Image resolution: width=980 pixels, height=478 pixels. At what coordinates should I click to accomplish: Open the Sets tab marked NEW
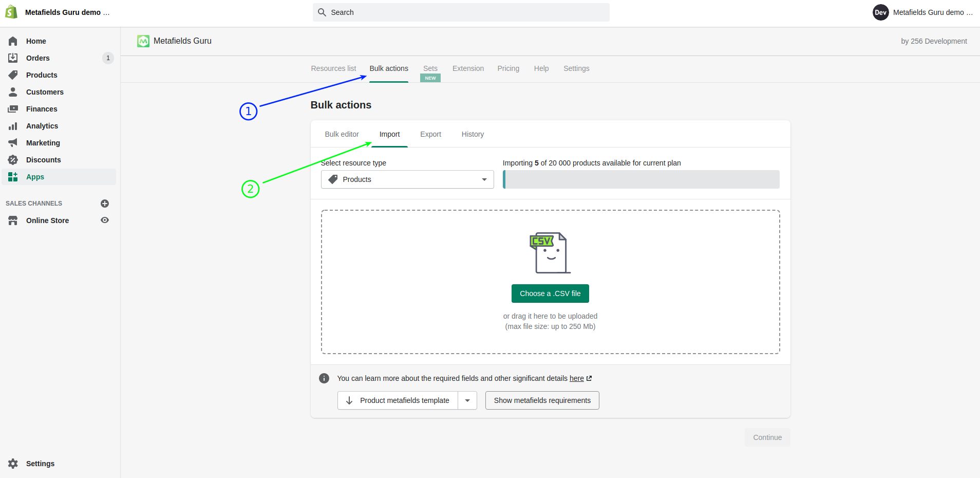430,68
